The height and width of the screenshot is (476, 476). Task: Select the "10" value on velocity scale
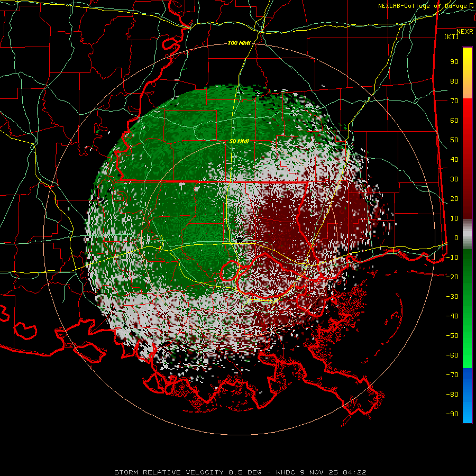point(454,218)
